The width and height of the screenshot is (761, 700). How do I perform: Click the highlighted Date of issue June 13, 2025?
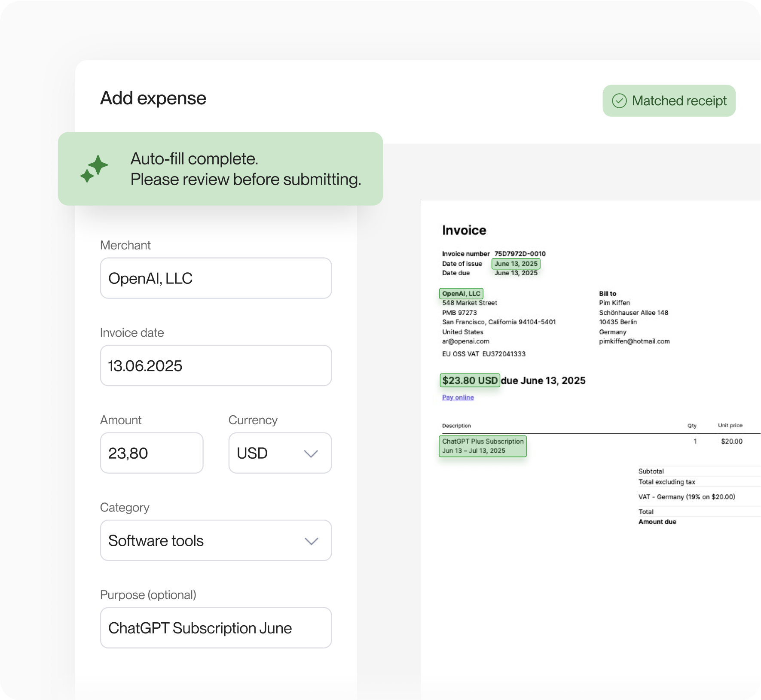click(516, 264)
